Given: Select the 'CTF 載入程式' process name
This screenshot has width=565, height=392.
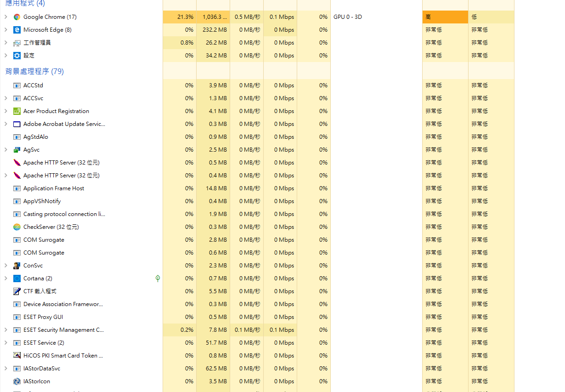Looking at the screenshot, I should click(40, 291).
